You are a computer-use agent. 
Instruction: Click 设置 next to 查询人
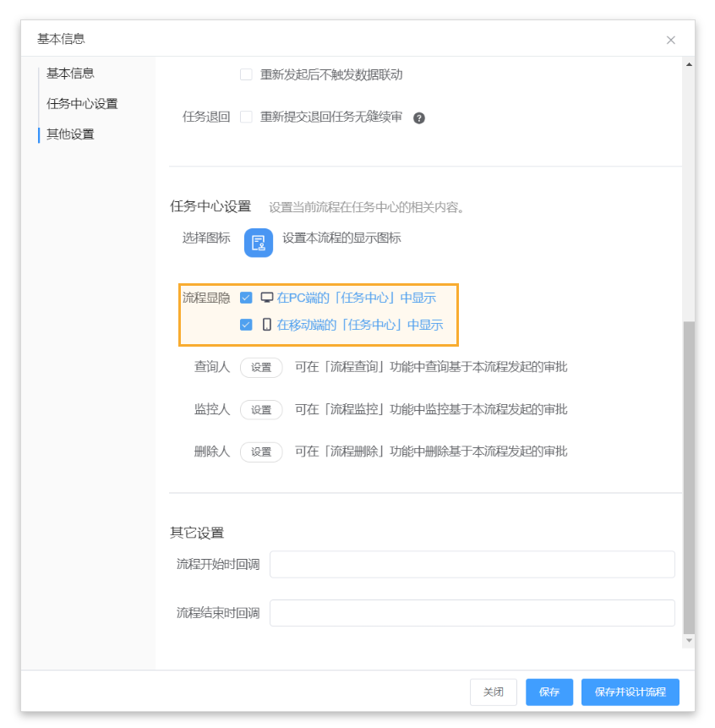260,368
